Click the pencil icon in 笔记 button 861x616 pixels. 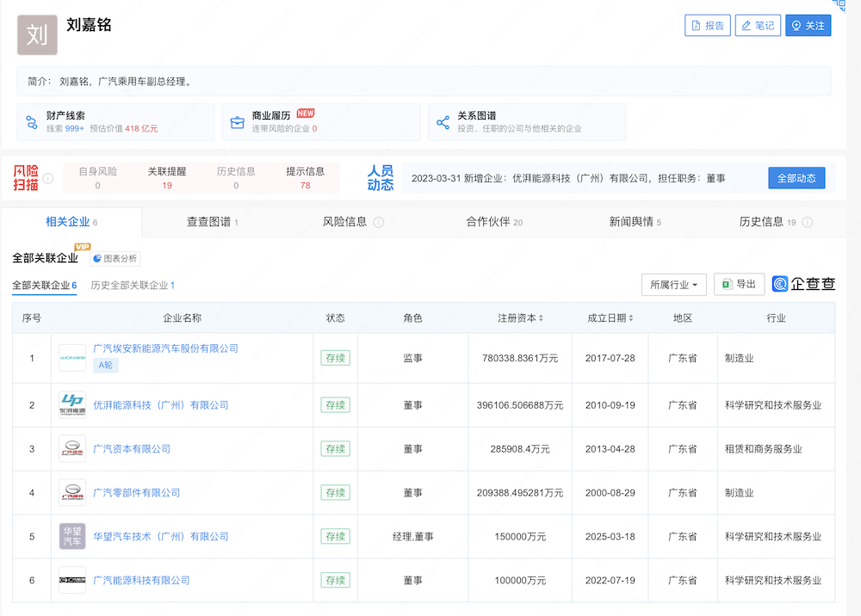point(746,25)
